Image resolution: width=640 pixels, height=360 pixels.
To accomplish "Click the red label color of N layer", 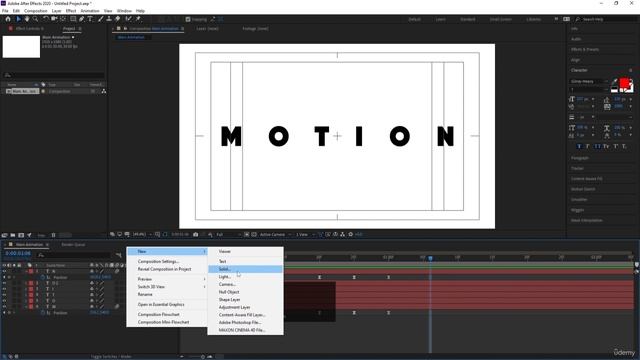I will click(x=31, y=271).
